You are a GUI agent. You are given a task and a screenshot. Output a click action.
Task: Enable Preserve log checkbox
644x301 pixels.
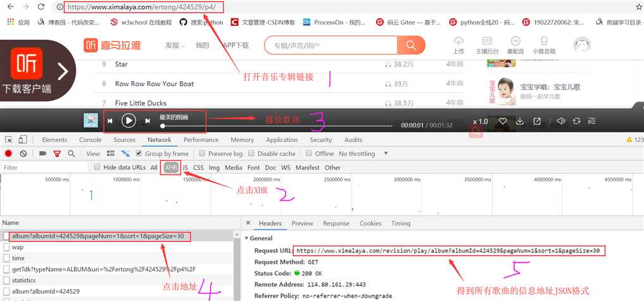click(201, 153)
